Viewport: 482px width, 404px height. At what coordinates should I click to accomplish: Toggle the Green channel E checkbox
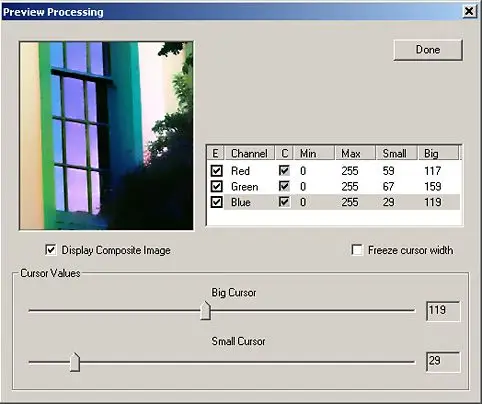tap(217, 186)
